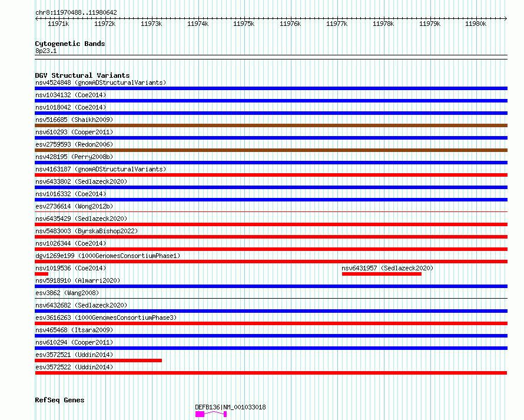Select the dgv1269e199 (1000GenomesConsortiumPhase1) label
The height and width of the screenshot is (420, 524).
108,256
